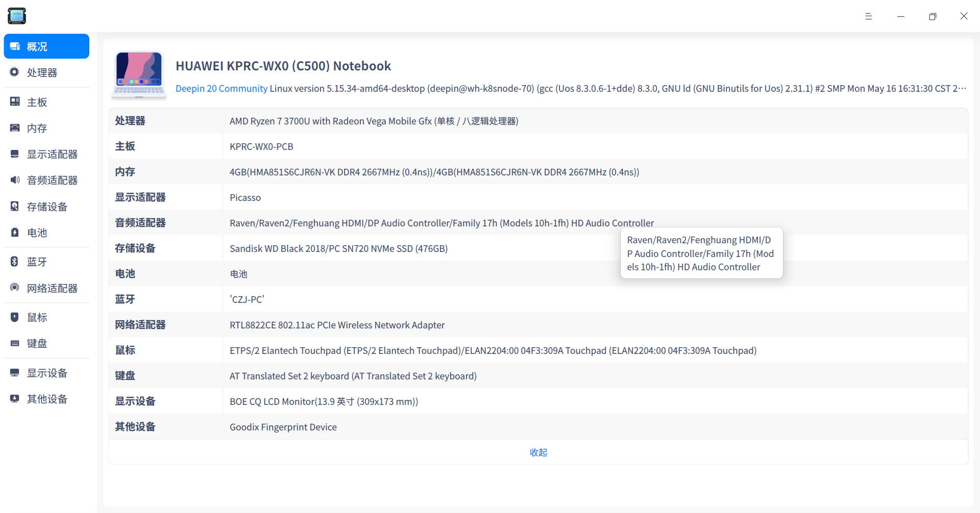Click the Goodix Fingerprint Device value

click(283, 427)
